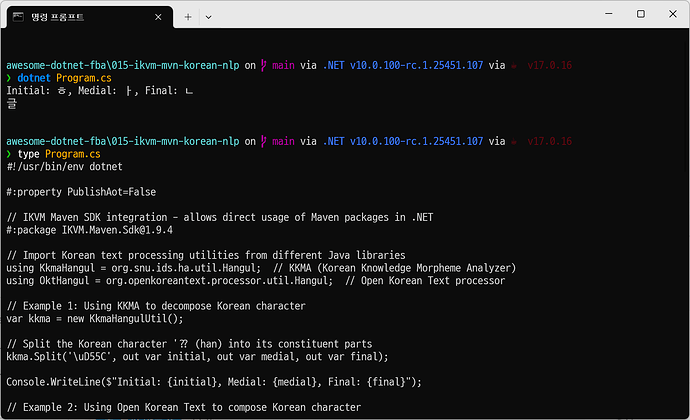The image size is (690, 420).
Task: Close the terminal window
Action: coord(673,14)
